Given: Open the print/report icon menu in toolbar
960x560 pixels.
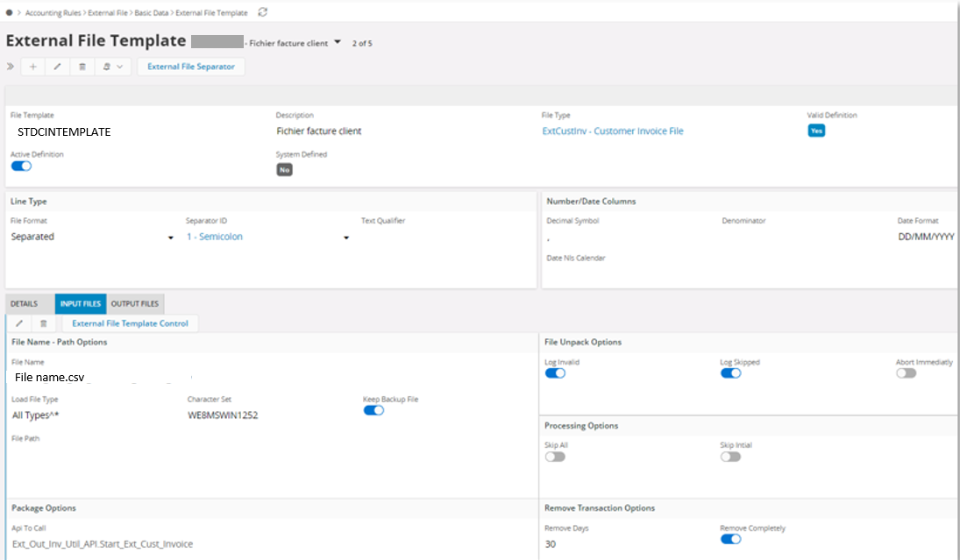Looking at the screenshot, I should click(112, 66).
